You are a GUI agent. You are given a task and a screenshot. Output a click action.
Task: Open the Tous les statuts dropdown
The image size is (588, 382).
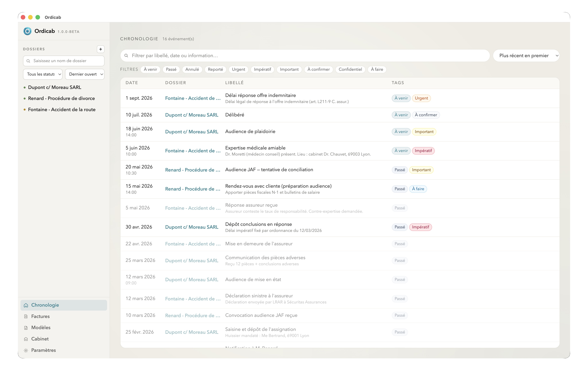43,74
